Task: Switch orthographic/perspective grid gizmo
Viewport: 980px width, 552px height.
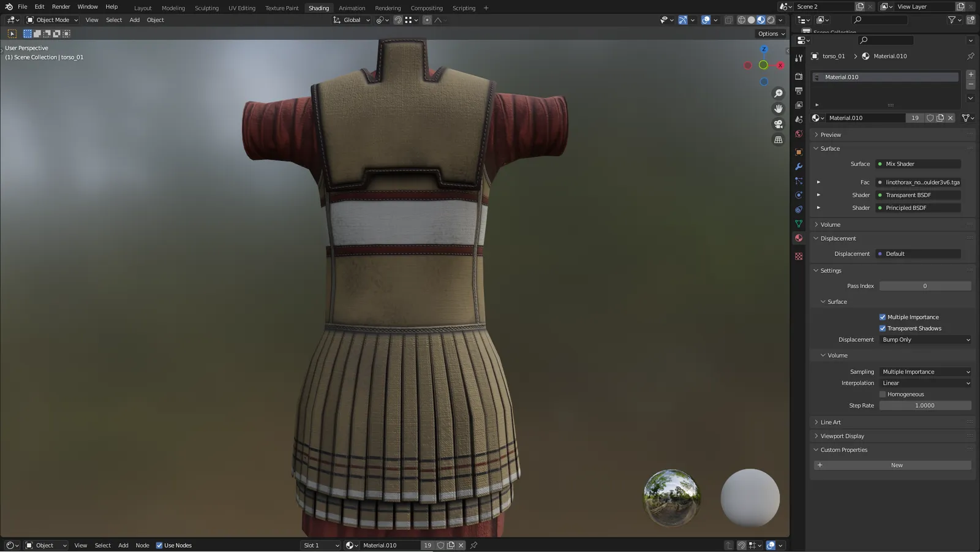Action: (x=778, y=140)
